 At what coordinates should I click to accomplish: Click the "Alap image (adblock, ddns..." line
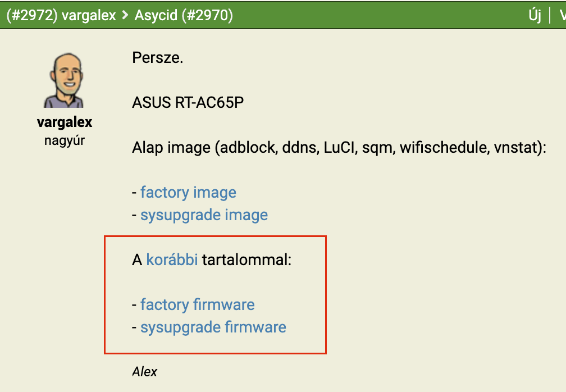point(339,148)
